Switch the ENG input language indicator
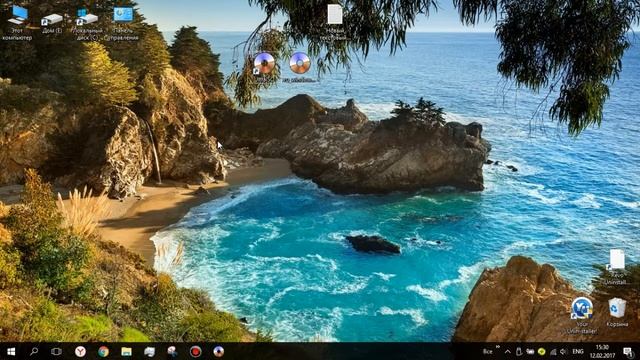This screenshot has height=360, width=640. (x=578, y=351)
